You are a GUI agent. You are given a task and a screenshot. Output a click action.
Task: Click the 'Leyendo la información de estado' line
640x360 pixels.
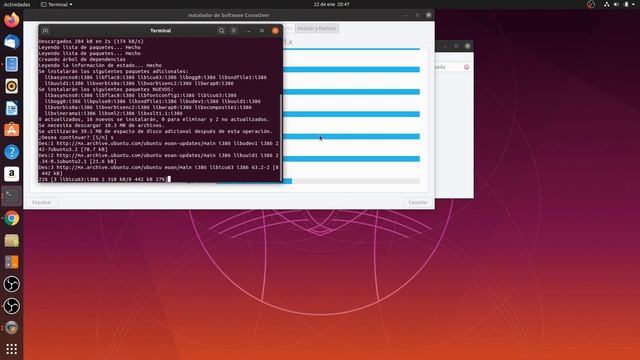point(100,65)
